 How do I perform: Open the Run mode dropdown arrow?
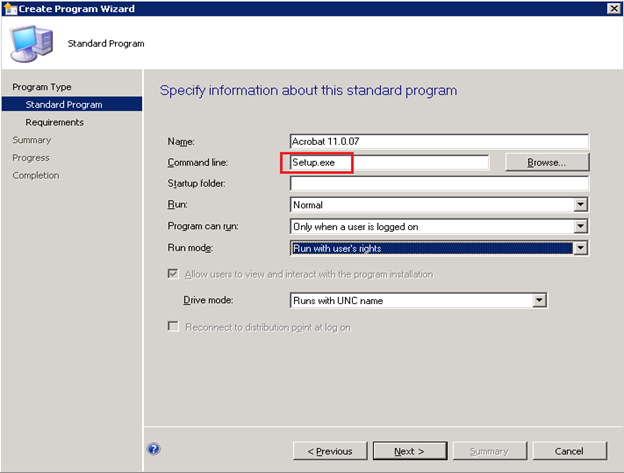click(x=581, y=248)
